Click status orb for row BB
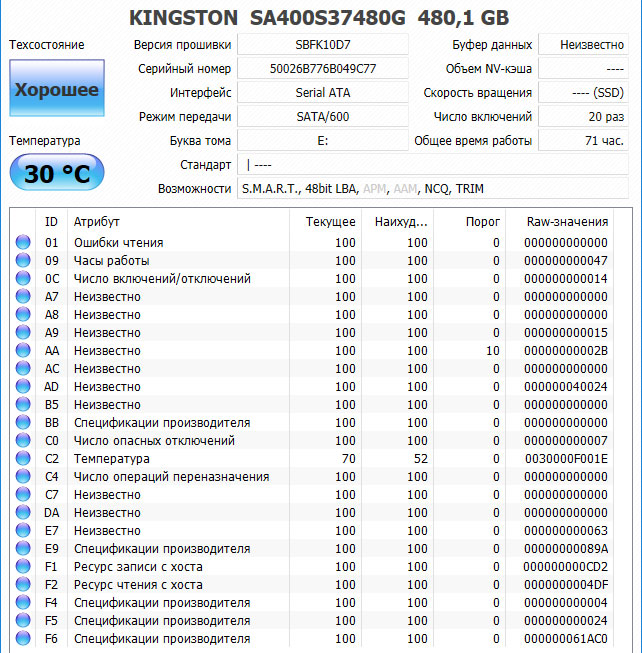 [23, 422]
